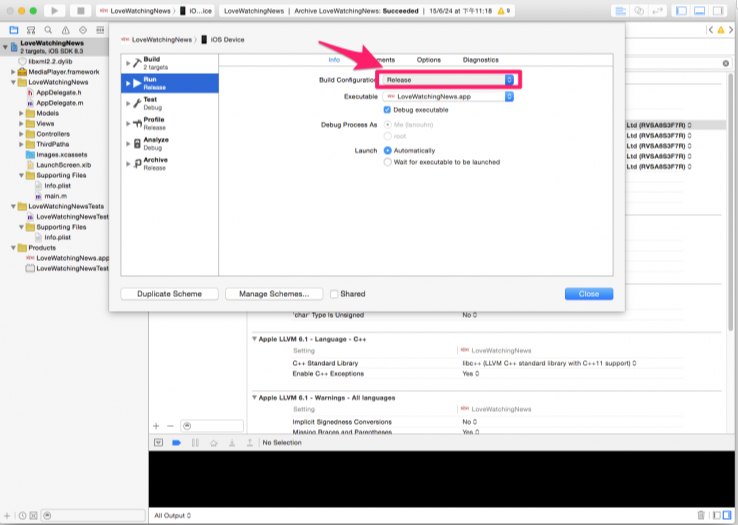Image resolution: width=738 pixels, height=525 pixels.
Task: Click the targets filter field
Action: click(x=212, y=426)
